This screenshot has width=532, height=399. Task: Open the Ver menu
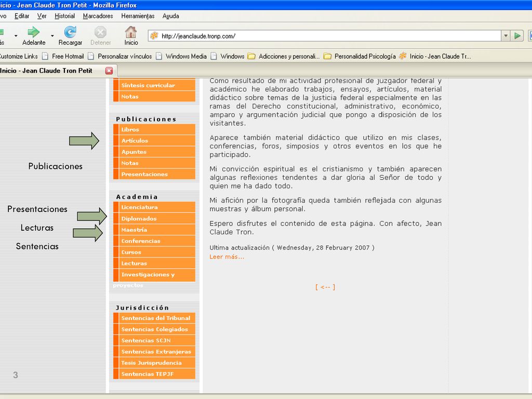[x=42, y=16]
